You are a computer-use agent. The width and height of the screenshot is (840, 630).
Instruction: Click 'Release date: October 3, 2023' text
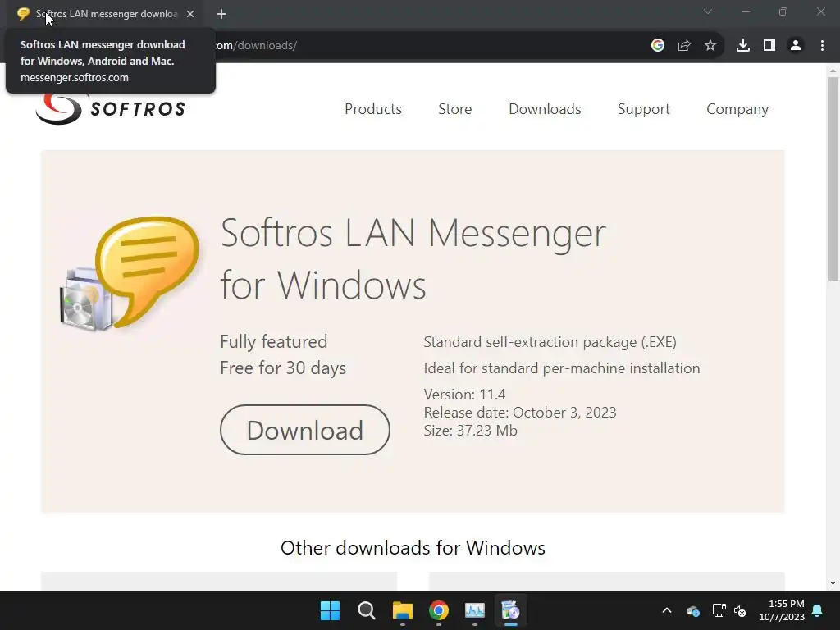tap(519, 413)
